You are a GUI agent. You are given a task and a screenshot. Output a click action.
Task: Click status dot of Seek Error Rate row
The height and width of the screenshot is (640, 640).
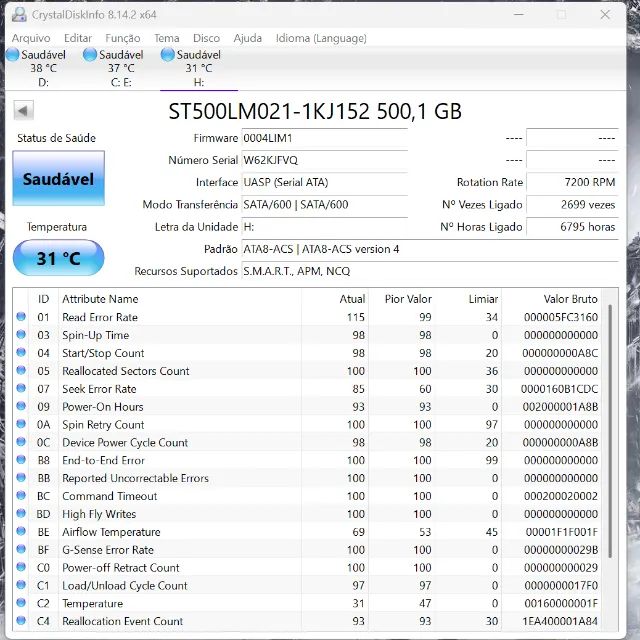click(21, 388)
